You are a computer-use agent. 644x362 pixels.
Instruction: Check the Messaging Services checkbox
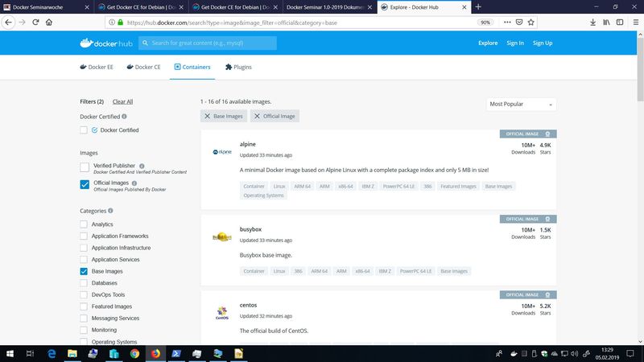(x=84, y=318)
